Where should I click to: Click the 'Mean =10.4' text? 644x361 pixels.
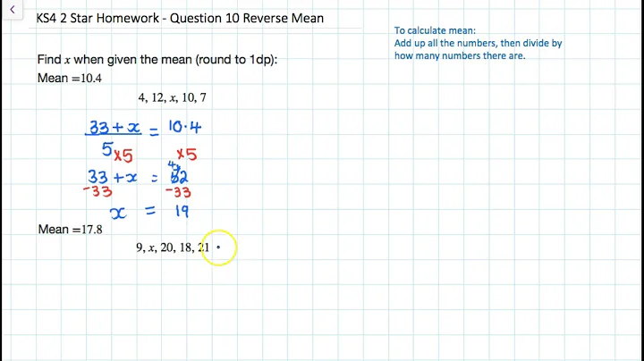(70, 78)
